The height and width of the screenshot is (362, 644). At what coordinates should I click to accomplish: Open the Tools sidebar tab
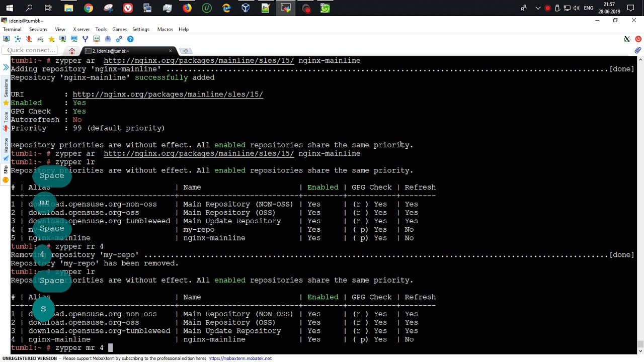tap(6, 121)
